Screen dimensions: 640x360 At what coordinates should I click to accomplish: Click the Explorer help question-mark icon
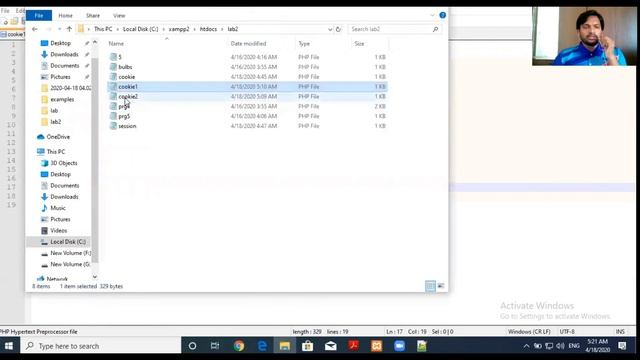click(442, 15)
